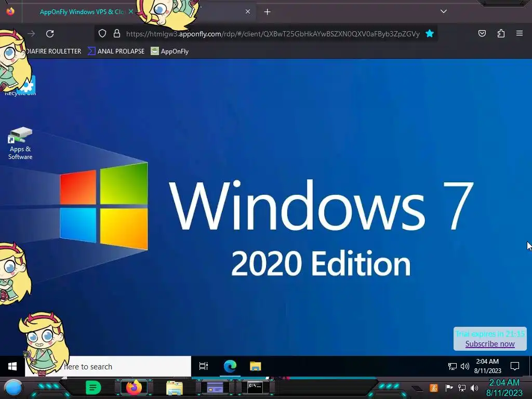532x399 pixels.
Task: Expand the list all tabs chevron
Action: (444, 11)
